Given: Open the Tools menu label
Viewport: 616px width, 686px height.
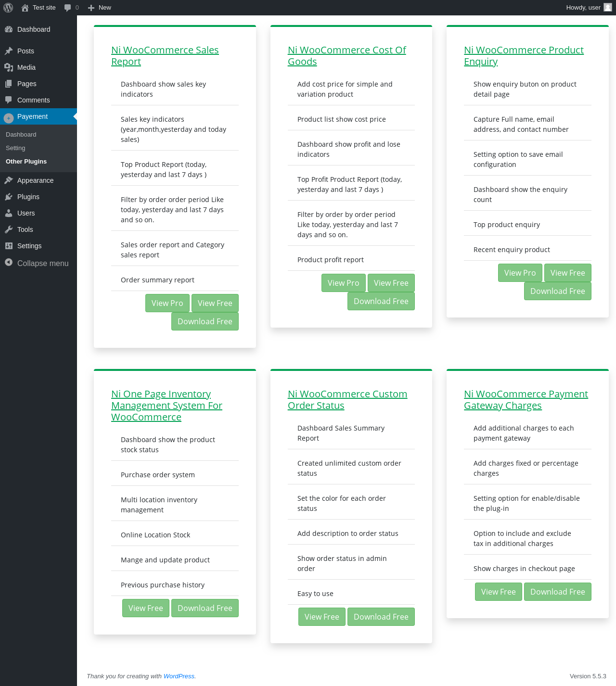Looking at the screenshot, I should [25, 229].
